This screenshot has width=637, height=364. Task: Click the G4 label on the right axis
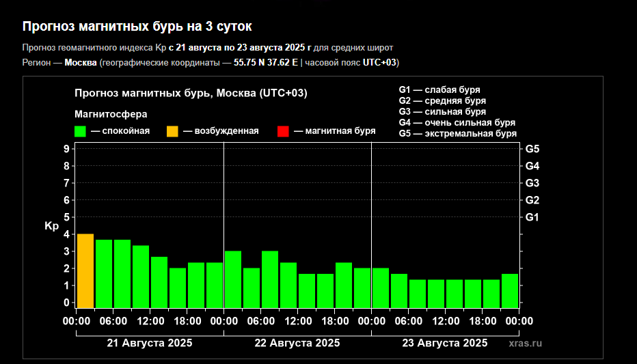point(532,166)
